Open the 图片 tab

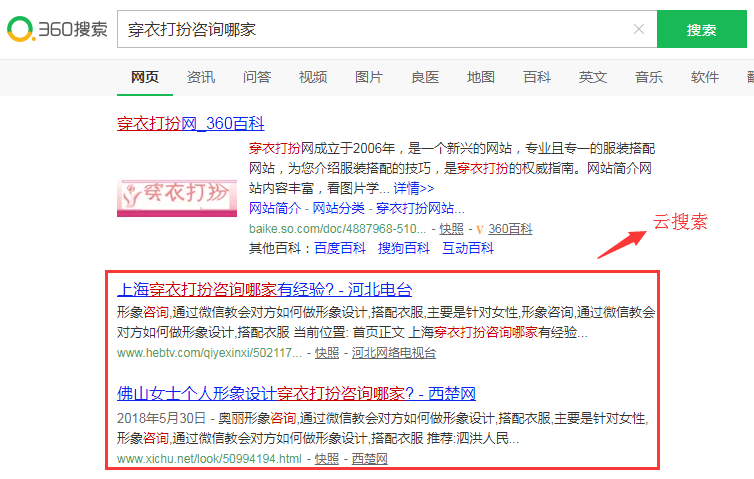click(x=369, y=77)
